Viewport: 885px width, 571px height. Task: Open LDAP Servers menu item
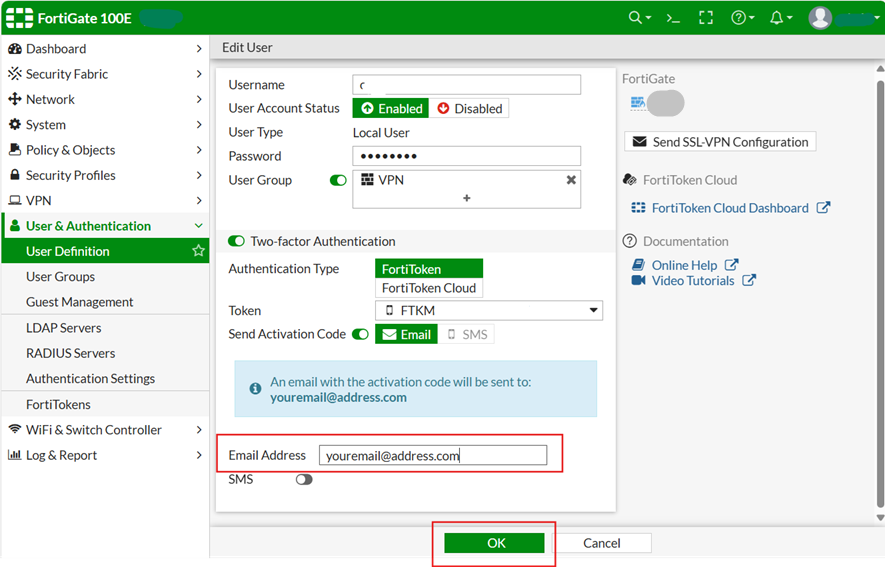[106, 328]
